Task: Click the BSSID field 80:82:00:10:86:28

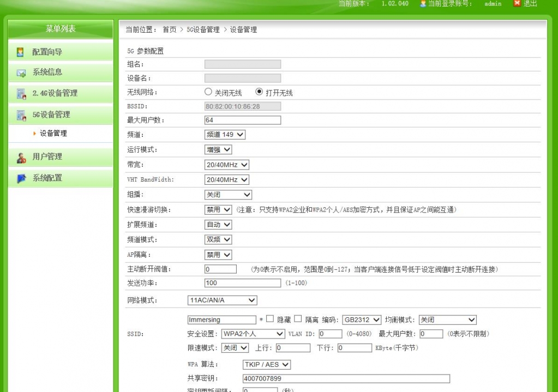Action: (243, 106)
